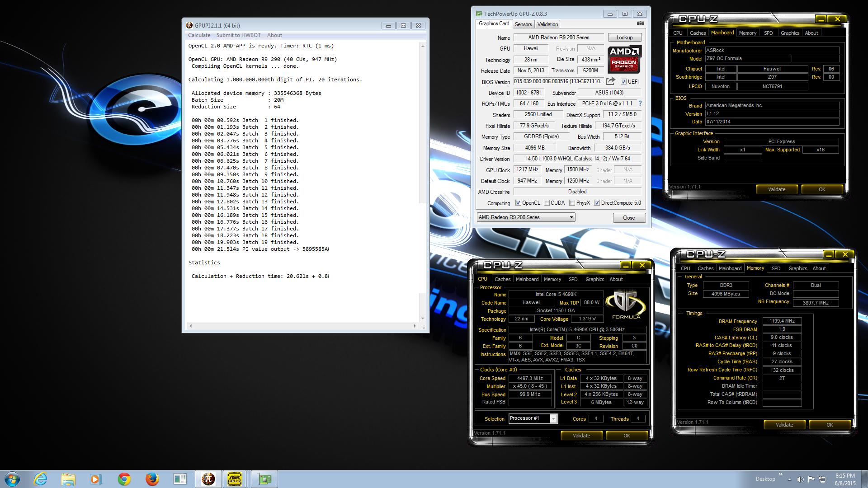Switch to Sensors tab in GPU-Z
The image size is (868, 488).
point(523,24)
